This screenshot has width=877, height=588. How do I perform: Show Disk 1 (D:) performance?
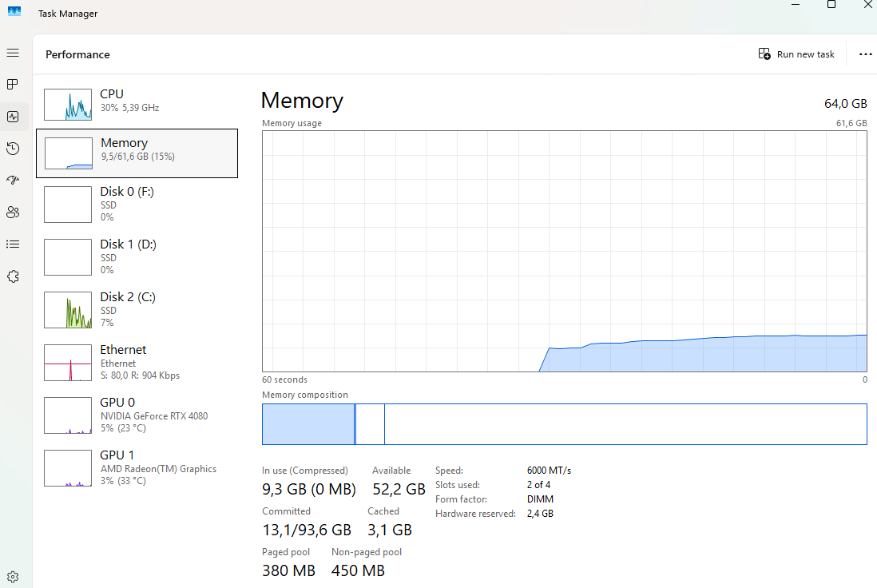[x=137, y=256]
